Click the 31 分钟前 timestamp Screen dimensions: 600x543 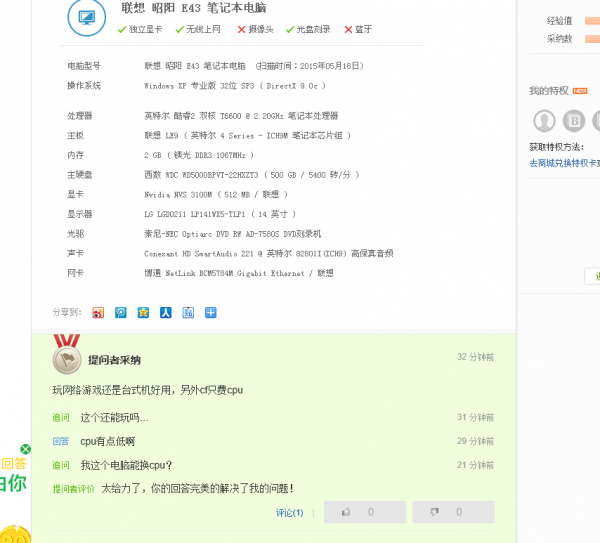click(x=475, y=417)
